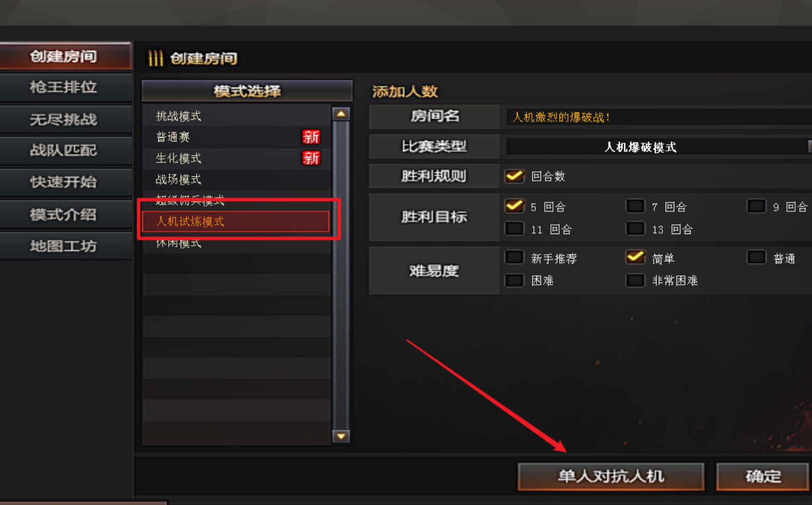Confirm with the 确定 button
Screen dimensions: 812x505
762,477
